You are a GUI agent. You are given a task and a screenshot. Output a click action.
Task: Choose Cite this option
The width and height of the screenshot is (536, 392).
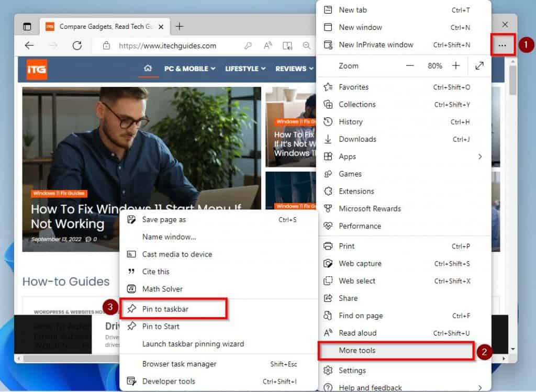coord(219,272)
